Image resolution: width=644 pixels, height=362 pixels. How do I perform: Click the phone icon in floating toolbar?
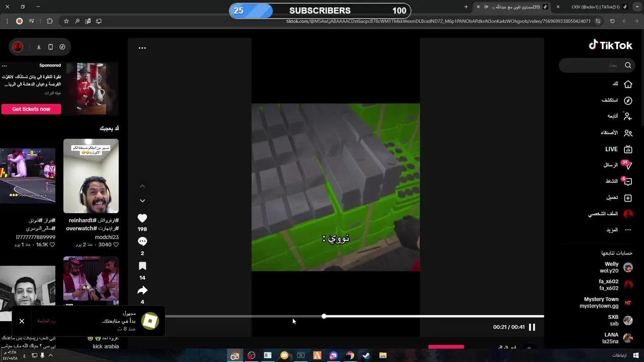(50, 47)
